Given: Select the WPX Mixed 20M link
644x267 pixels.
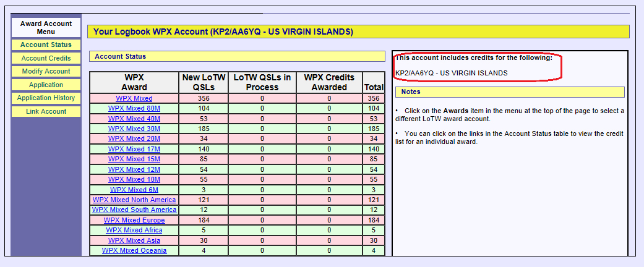Looking at the screenshot, I should coord(134,139).
